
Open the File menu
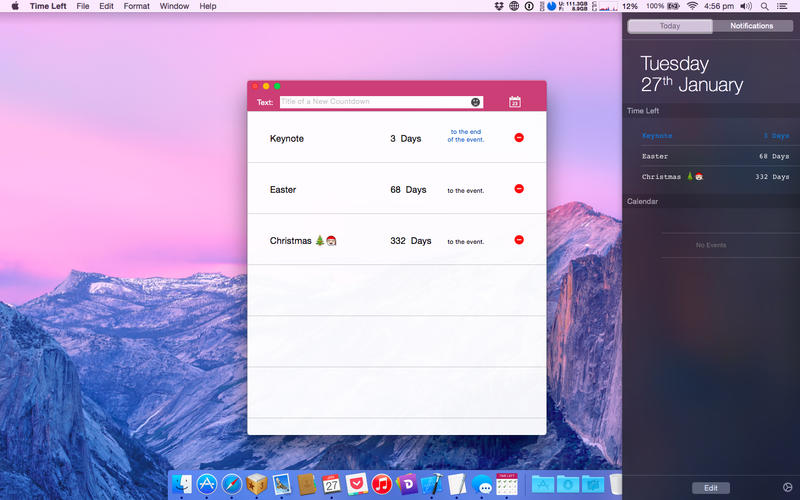[83, 6]
